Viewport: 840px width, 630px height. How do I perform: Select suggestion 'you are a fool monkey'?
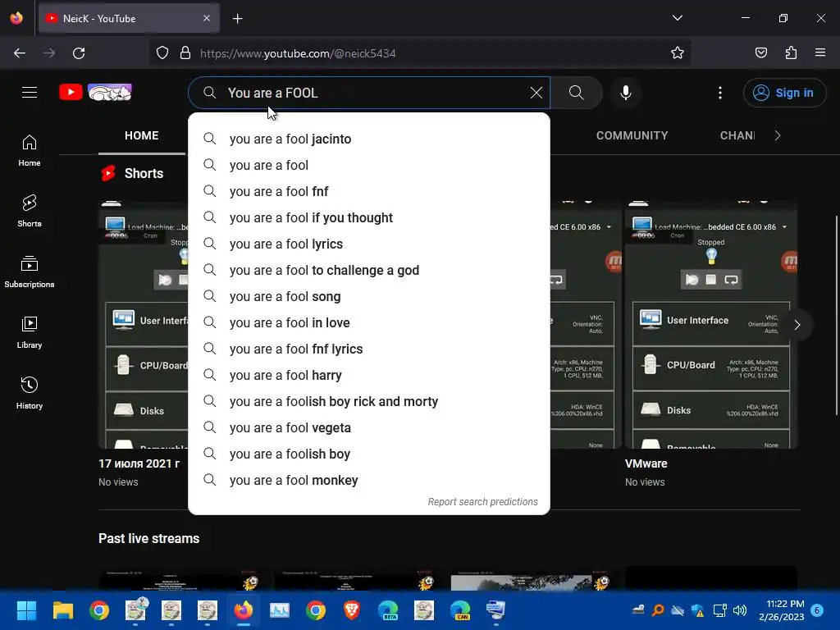pos(369,480)
